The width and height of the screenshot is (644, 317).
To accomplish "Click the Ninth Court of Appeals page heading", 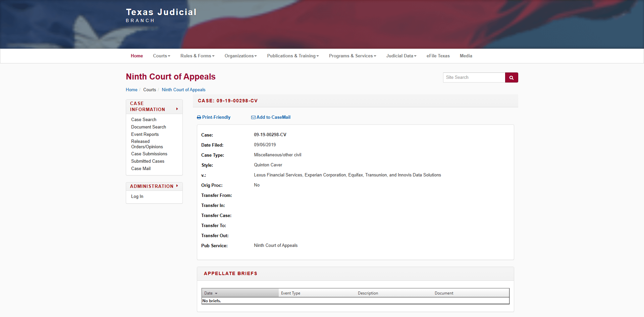I will click(x=171, y=77).
